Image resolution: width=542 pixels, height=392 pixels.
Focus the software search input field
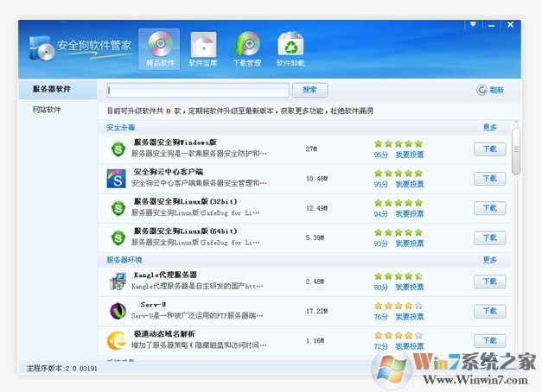click(x=198, y=90)
